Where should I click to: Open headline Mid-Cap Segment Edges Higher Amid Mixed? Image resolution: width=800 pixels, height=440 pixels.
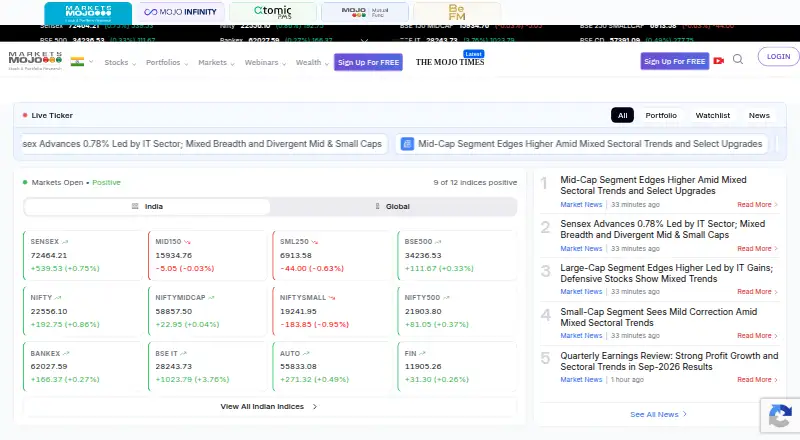click(x=653, y=185)
